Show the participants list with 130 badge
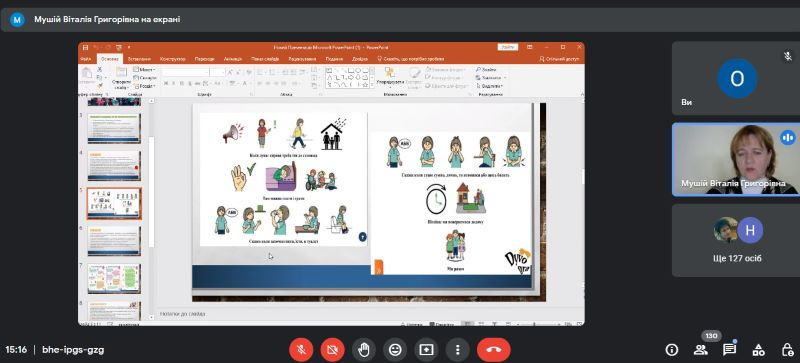 click(x=701, y=350)
